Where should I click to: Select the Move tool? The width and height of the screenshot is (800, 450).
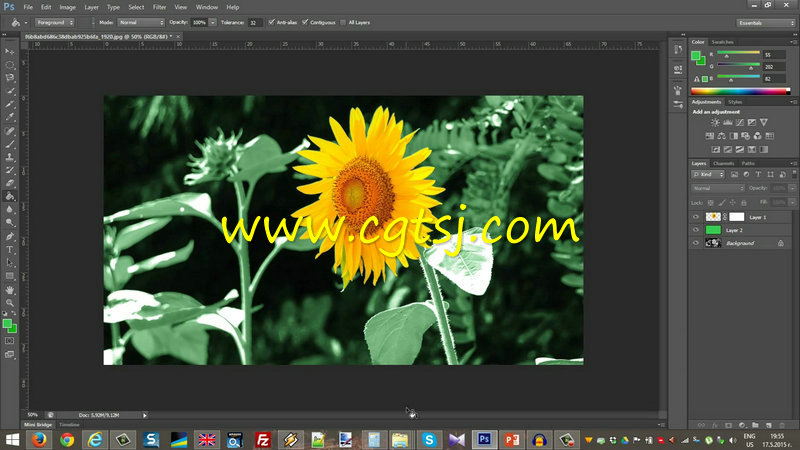coord(10,52)
